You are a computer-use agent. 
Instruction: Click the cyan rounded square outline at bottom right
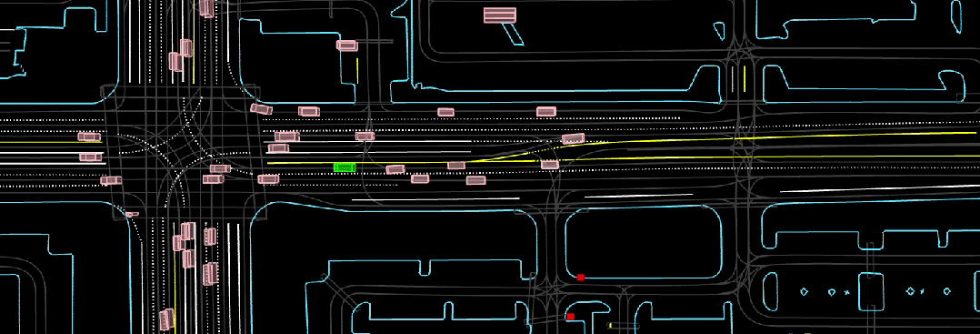click(x=870, y=291)
